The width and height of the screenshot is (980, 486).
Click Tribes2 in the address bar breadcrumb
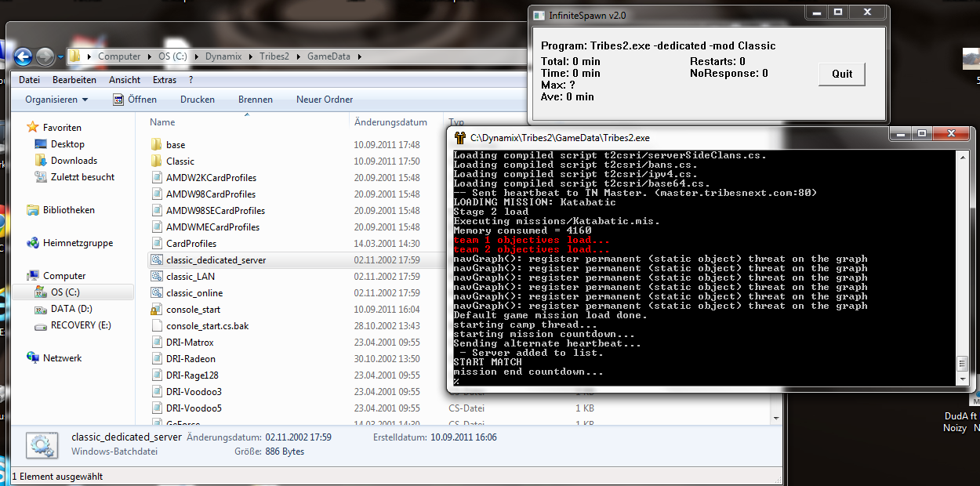coord(275,56)
